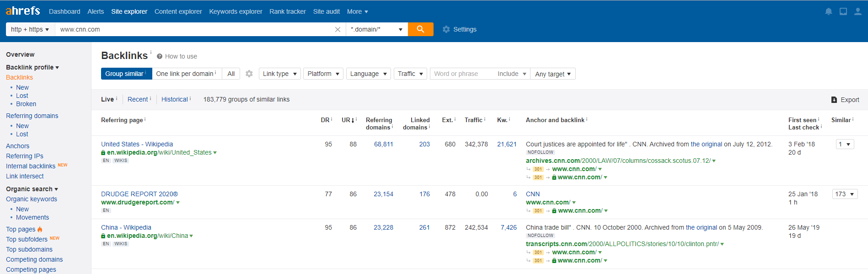Click the How to use help icon
Screen dimensions: 868x274
(x=160, y=56)
